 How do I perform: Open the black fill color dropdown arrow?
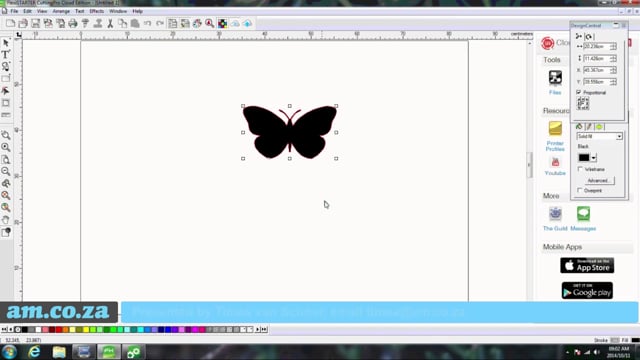click(594, 158)
